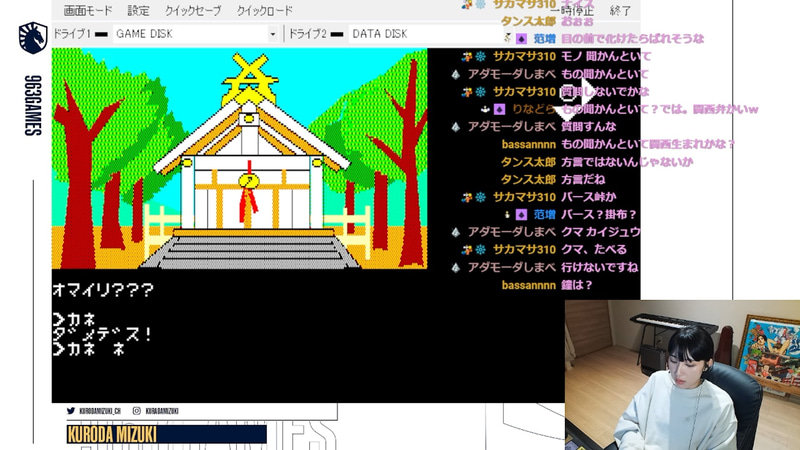This screenshot has height=450, width=800.
Task: Click chat message クマ、たべる
Action: click(594, 250)
